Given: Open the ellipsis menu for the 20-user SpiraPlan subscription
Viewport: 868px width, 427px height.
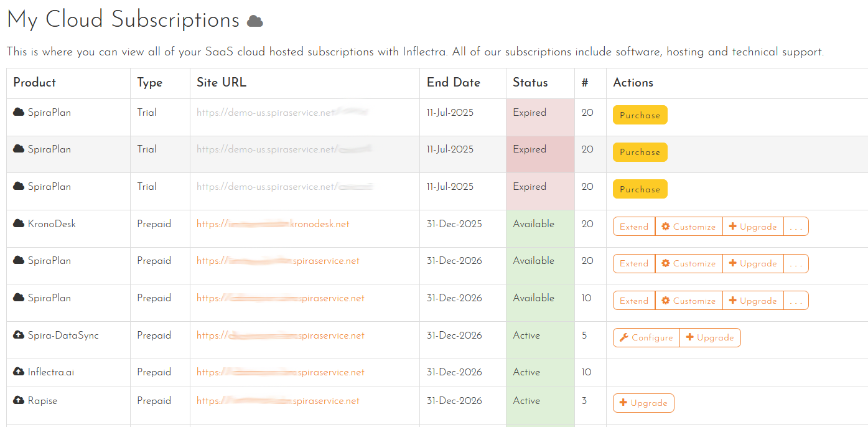Looking at the screenshot, I should (x=796, y=263).
